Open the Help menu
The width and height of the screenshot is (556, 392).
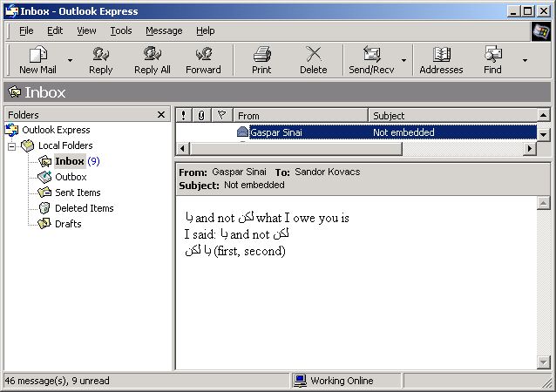pos(206,30)
